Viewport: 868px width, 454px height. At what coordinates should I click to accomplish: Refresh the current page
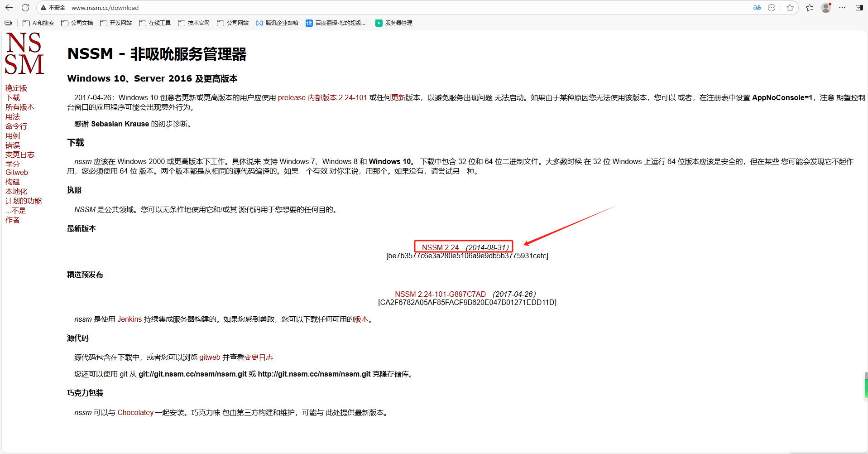coord(25,8)
